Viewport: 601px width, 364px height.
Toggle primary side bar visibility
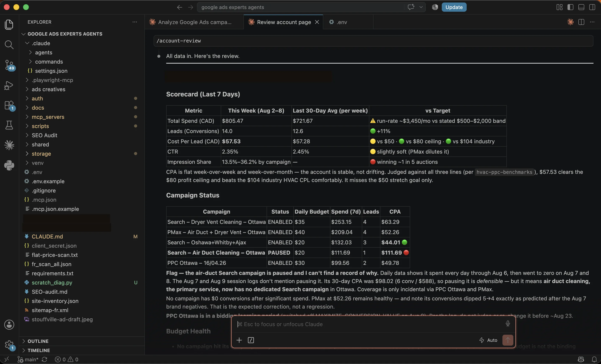point(570,7)
